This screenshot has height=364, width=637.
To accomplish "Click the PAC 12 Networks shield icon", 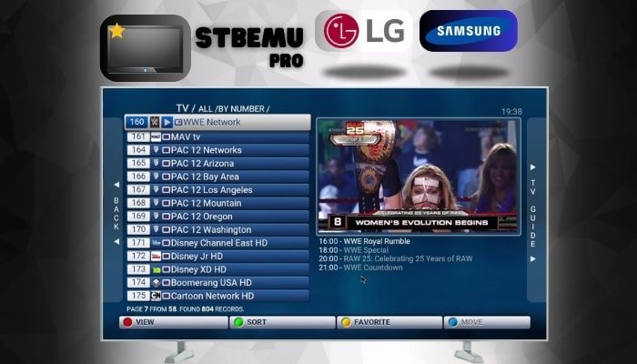I will [x=156, y=150].
